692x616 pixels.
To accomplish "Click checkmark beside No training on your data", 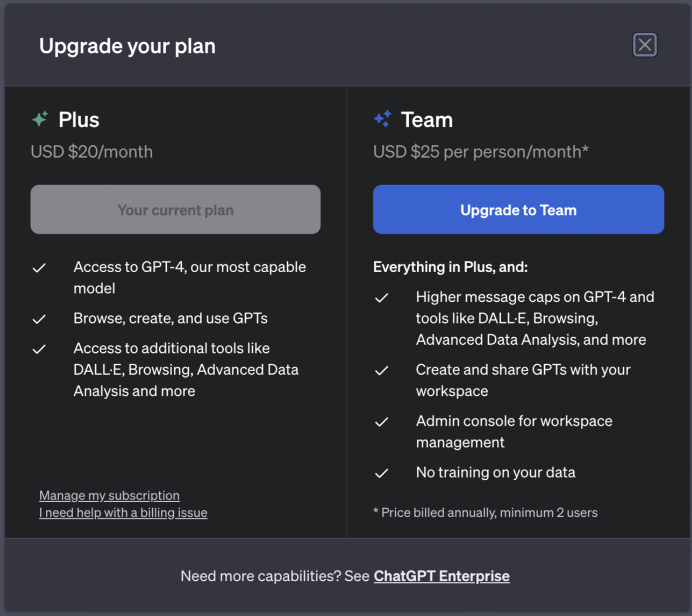I will 381,473.
